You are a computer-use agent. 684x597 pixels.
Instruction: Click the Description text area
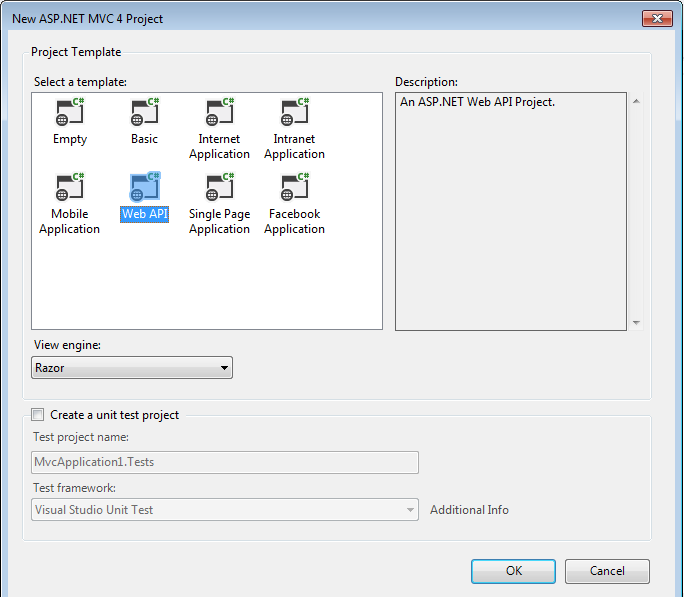click(510, 211)
